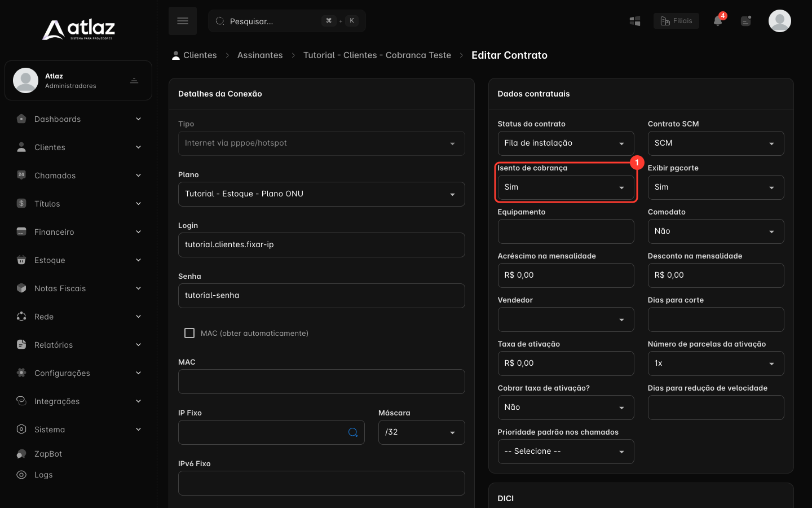Open the Comodato dropdown
This screenshot has width=812, height=508.
pyautogui.click(x=716, y=231)
